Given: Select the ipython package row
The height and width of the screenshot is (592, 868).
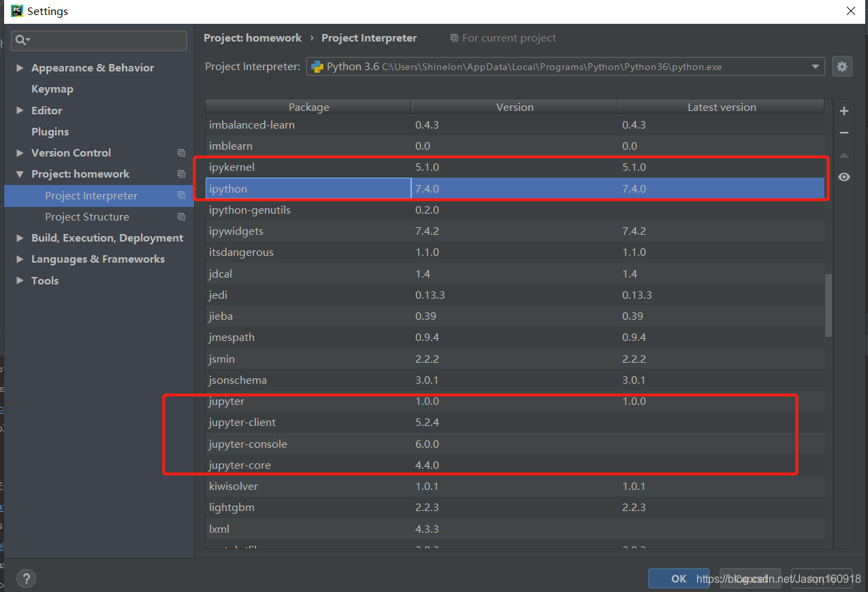Looking at the screenshot, I should 515,188.
